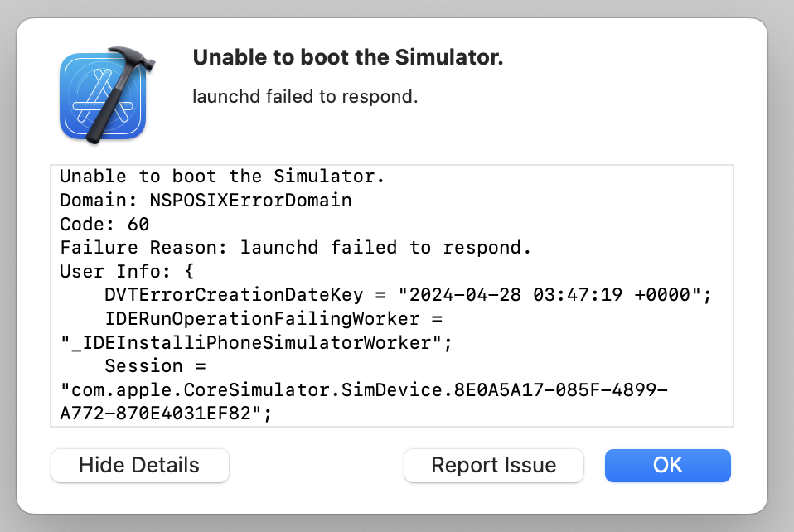Screen dimensions: 794x532
Task: Click the IDERunOperationFailingWorker key
Action: coord(262,318)
